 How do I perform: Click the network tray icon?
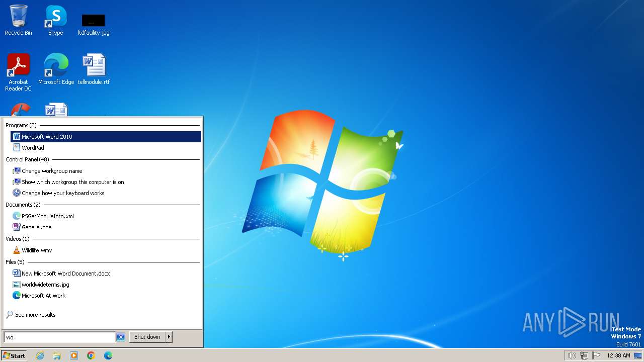[x=584, y=355]
